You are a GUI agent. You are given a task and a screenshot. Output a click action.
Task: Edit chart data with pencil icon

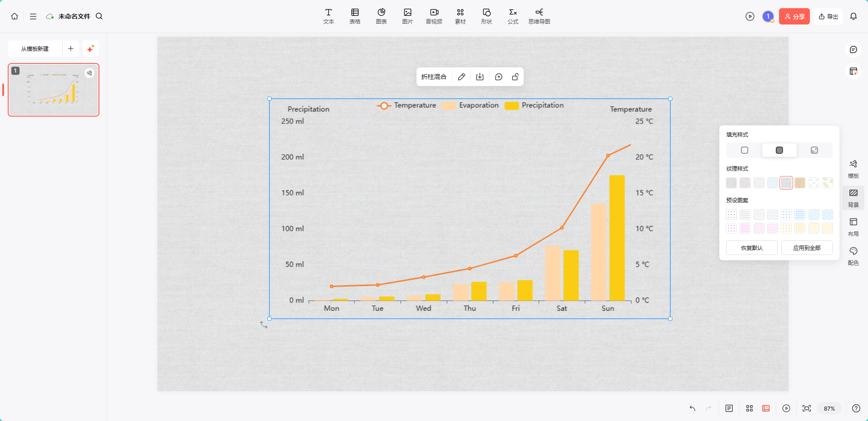coord(461,77)
